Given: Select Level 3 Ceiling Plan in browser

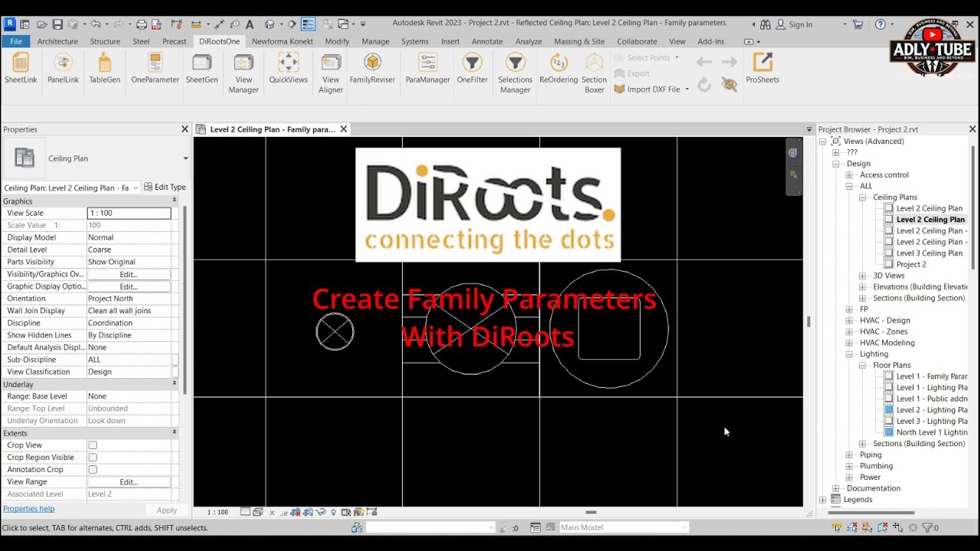Looking at the screenshot, I should pos(929,253).
